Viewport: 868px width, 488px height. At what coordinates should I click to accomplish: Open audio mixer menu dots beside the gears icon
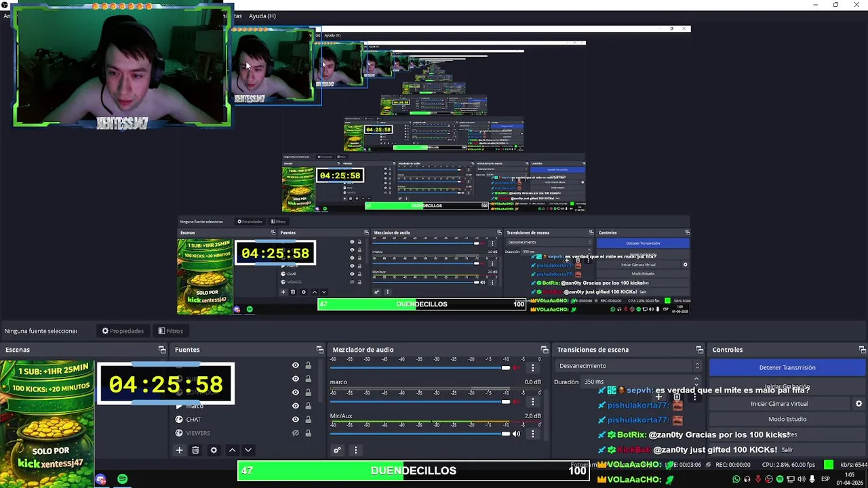click(355, 450)
